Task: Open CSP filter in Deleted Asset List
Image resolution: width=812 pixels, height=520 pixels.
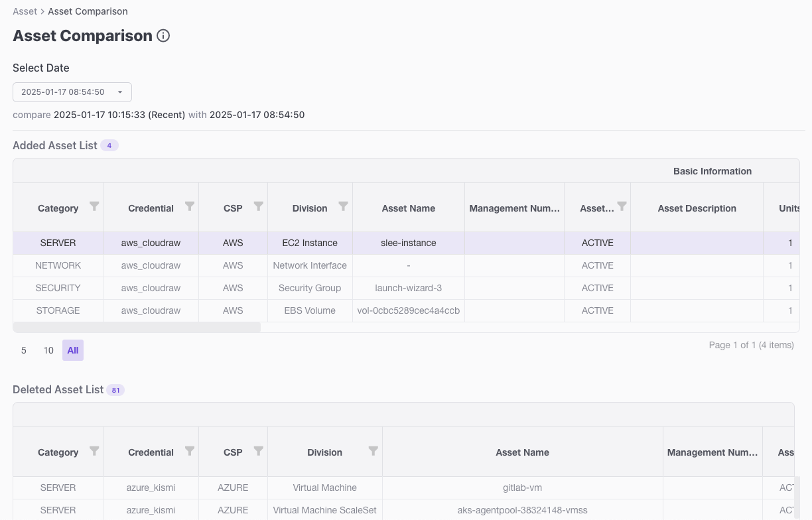Action: pyautogui.click(x=259, y=451)
